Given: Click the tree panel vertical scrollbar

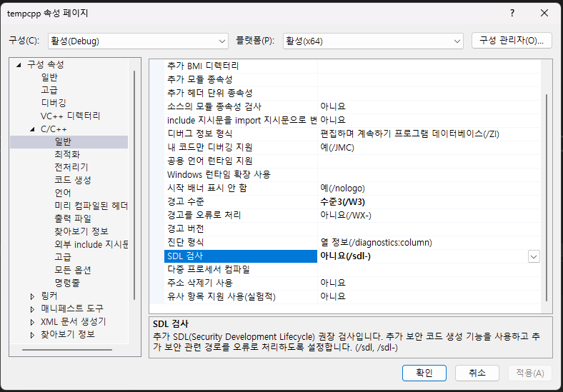Looking at the screenshot, I should point(134,185).
